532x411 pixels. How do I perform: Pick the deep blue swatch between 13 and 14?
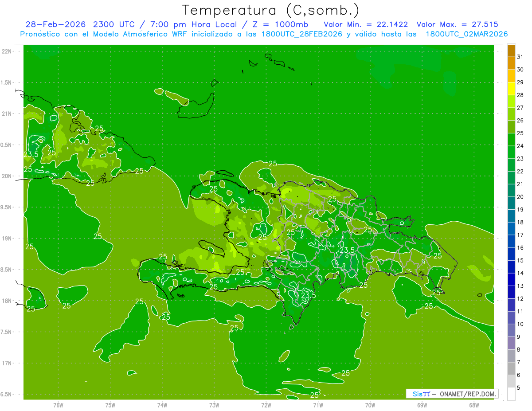(511, 279)
